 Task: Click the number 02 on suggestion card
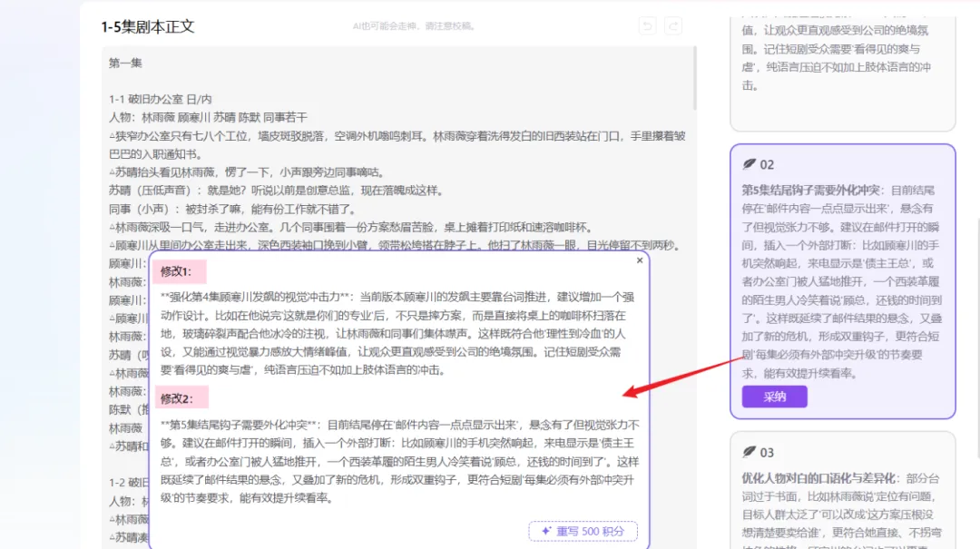pos(767,164)
